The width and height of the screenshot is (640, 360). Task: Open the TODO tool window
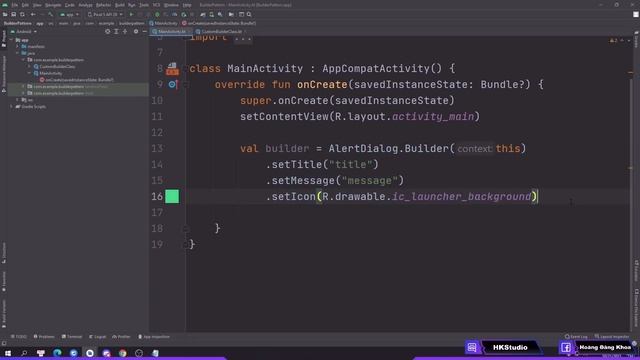(x=19, y=337)
